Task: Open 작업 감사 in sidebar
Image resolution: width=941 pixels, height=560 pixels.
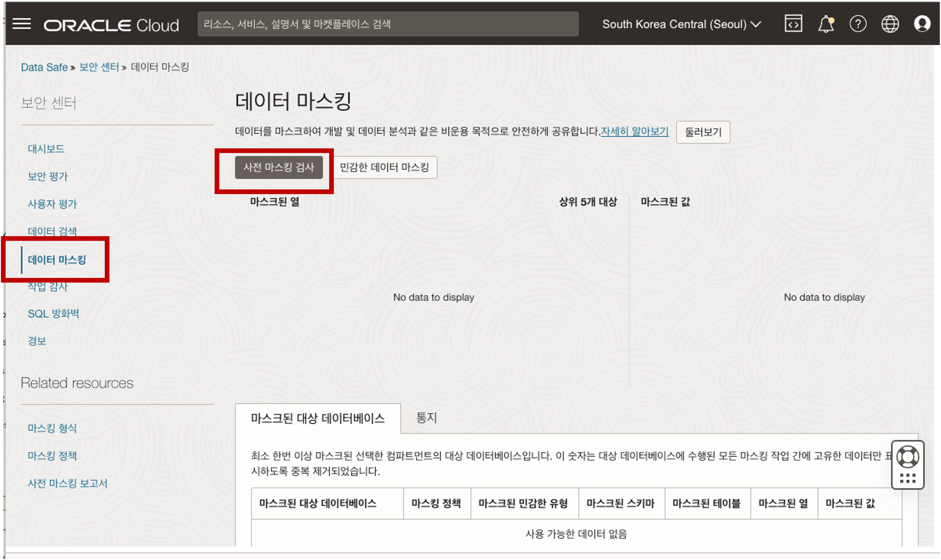Action: 47,287
